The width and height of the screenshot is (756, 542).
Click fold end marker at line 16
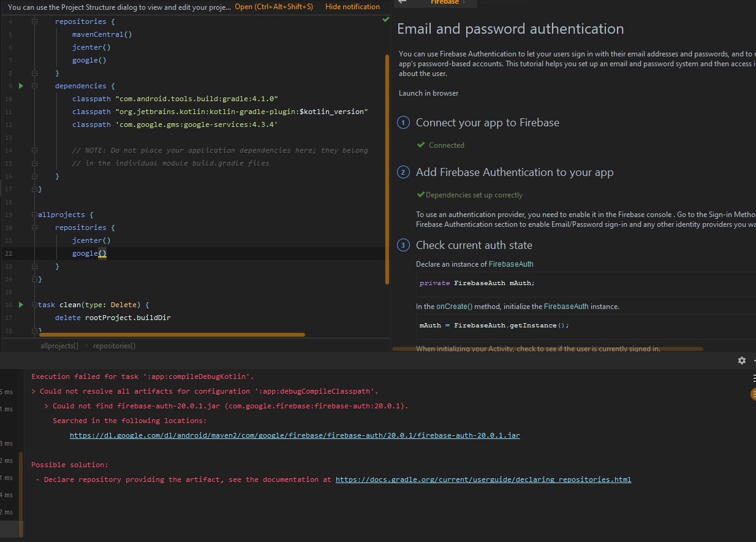(x=35, y=176)
